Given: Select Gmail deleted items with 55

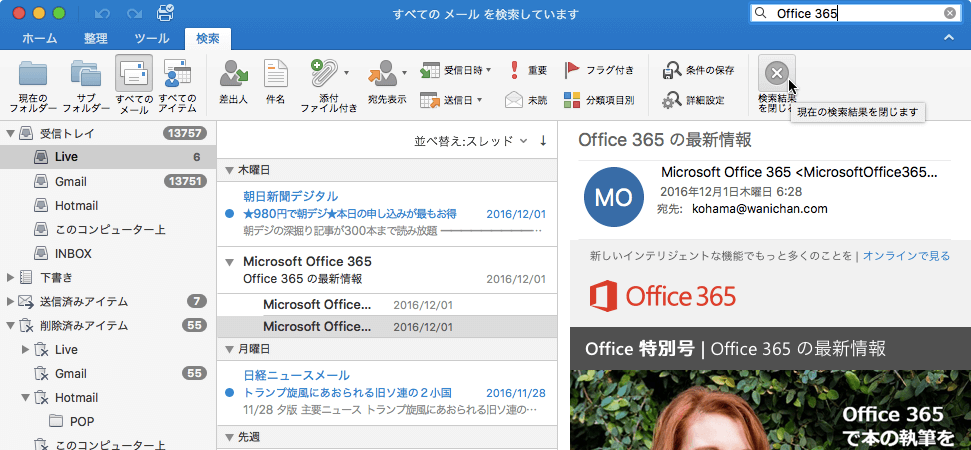Looking at the screenshot, I should 108,373.
